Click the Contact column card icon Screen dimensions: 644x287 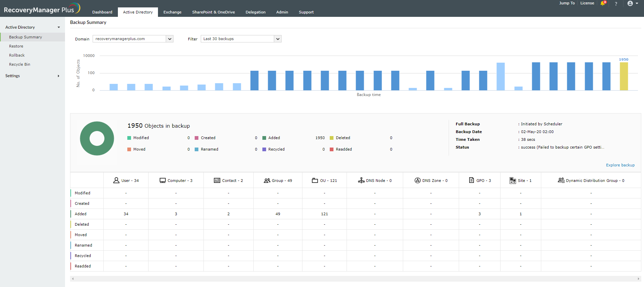point(217,181)
